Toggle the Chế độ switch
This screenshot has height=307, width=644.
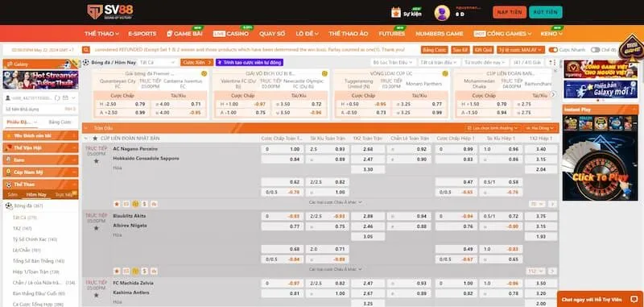pyautogui.click(x=595, y=50)
